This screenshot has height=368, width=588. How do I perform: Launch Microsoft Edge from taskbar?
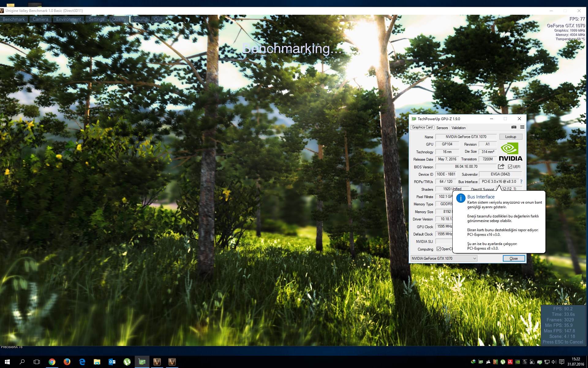pos(82,362)
